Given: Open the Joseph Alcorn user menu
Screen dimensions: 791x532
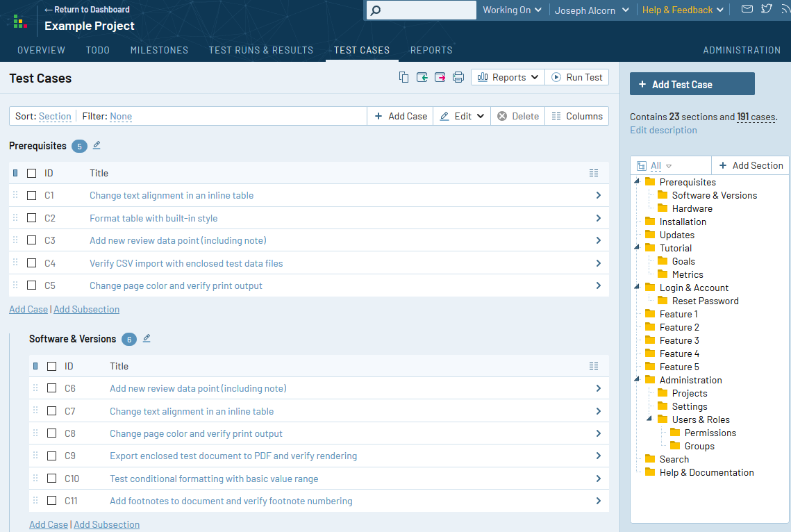Looking at the screenshot, I should point(592,10).
